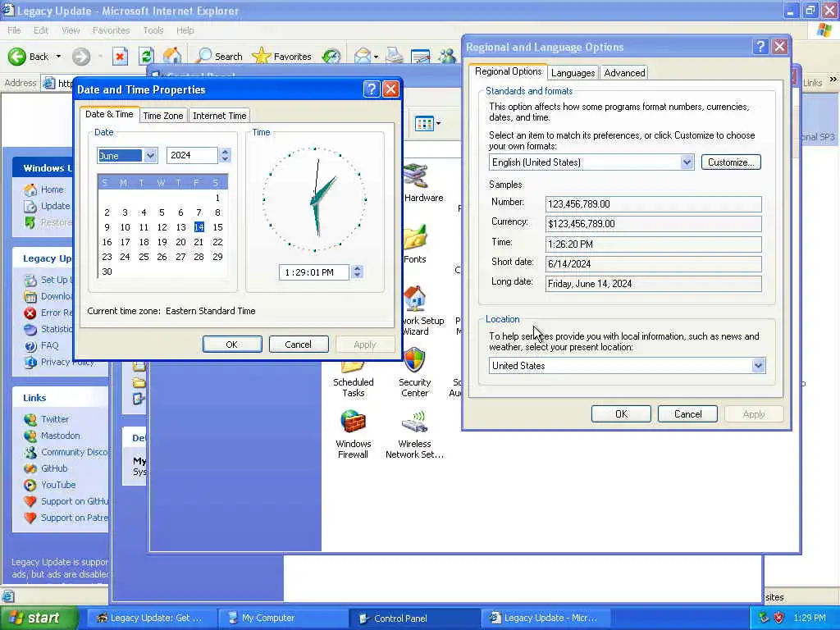
Task: Click the security shield tray icon
Action: pyautogui.click(x=778, y=618)
